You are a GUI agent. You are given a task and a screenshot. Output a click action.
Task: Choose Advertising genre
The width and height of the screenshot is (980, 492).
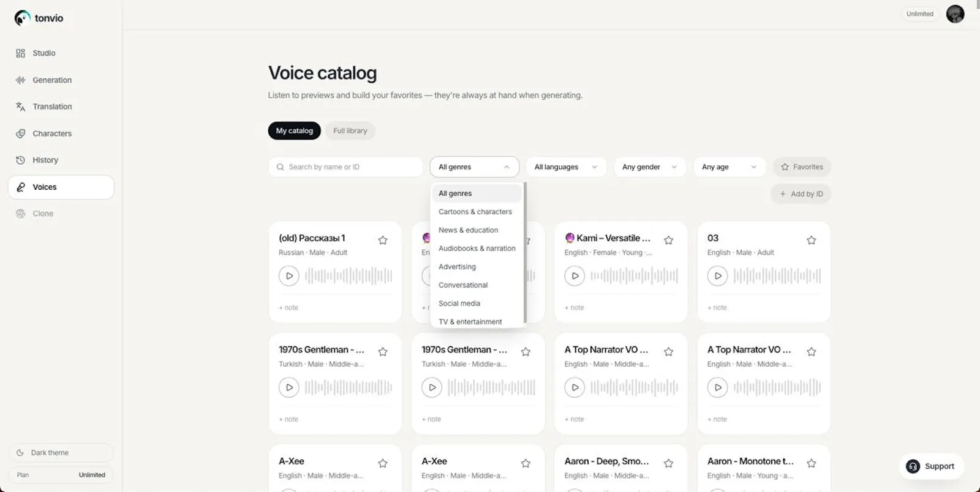(477, 267)
